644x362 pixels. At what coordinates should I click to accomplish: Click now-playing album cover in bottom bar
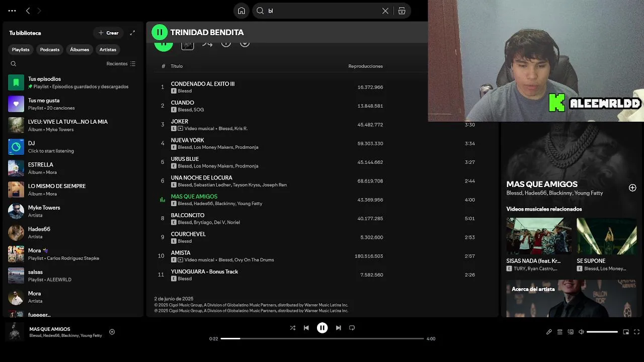point(15,332)
